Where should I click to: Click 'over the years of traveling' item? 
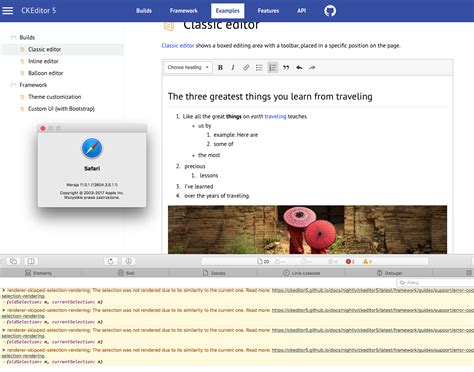pyautogui.click(x=217, y=196)
